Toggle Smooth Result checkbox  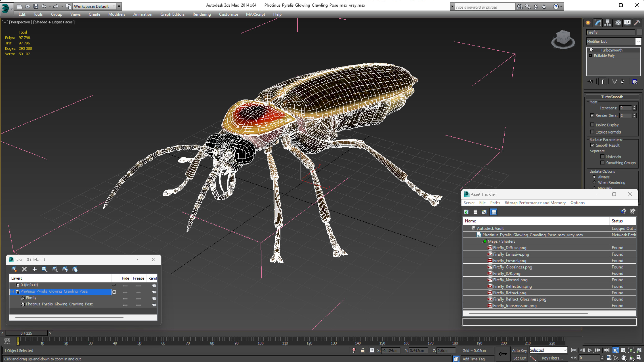pyautogui.click(x=592, y=145)
